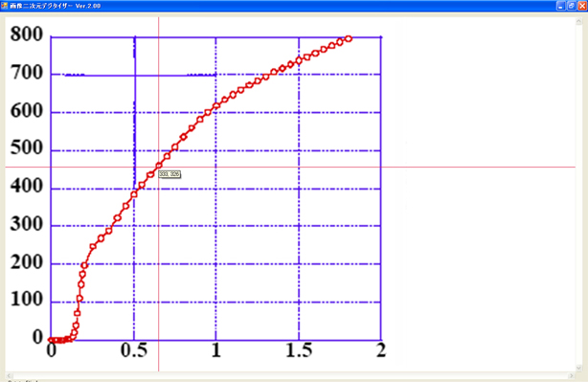Select the red data point at the graph origin
The width and height of the screenshot is (588, 382).
51,340
